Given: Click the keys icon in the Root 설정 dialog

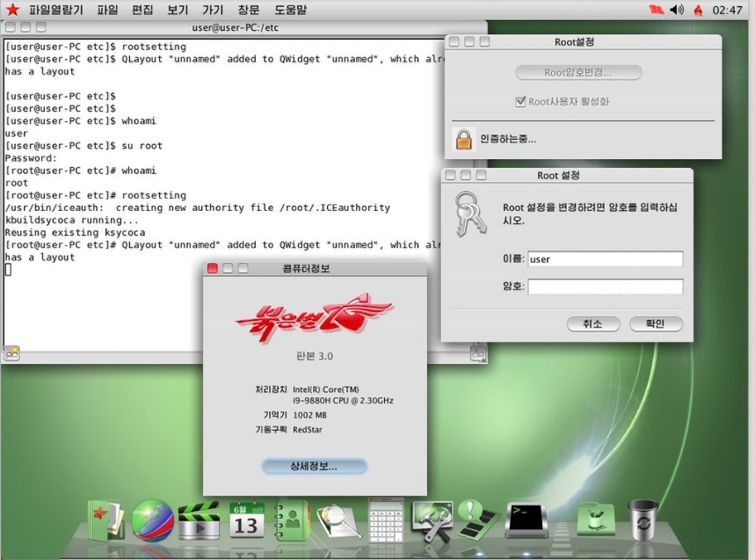Looking at the screenshot, I should [x=470, y=215].
